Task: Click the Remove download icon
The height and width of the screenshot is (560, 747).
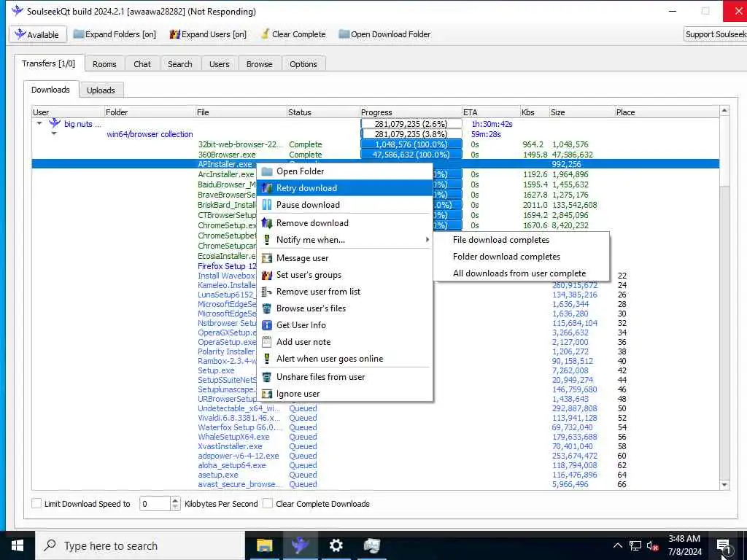Action: pyautogui.click(x=267, y=223)
